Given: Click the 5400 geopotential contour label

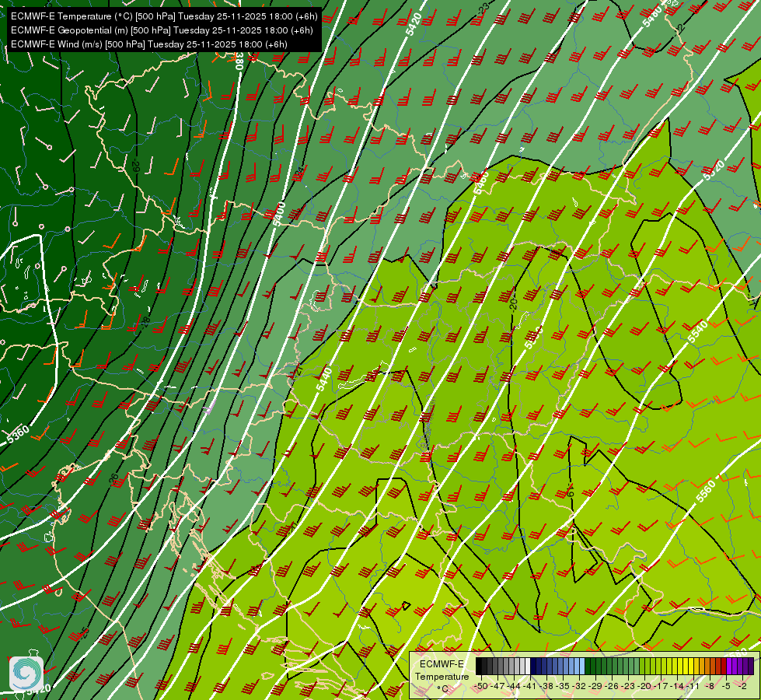Looking at the screenshot, I should [x=279, y=214].
